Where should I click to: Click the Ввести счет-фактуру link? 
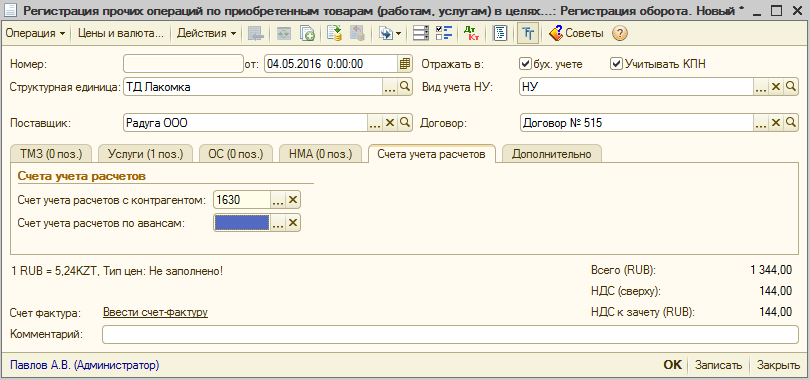point(155,312)
